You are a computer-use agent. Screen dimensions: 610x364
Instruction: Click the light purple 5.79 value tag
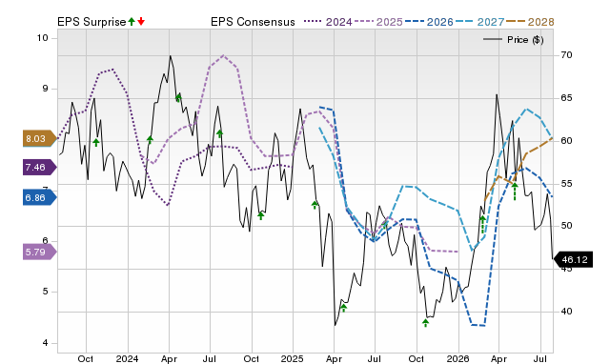[x=39, y=252]
